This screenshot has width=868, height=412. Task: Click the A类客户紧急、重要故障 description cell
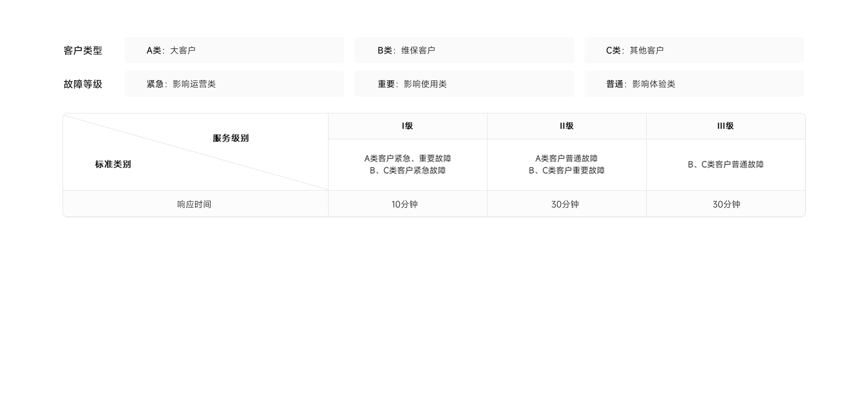pos(407,164)
